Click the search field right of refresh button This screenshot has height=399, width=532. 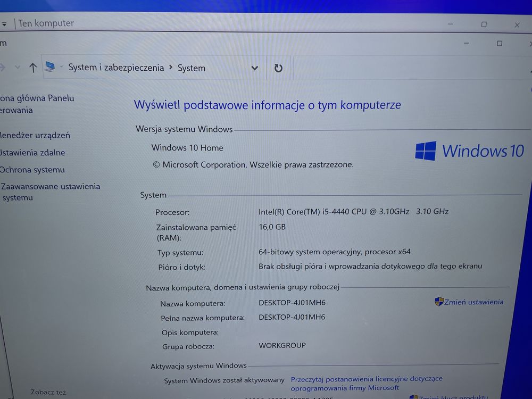point(412,68)
